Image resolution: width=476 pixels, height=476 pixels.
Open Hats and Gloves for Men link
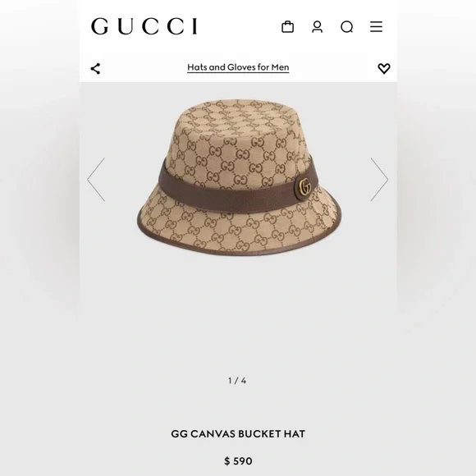(x=238, y=67)
